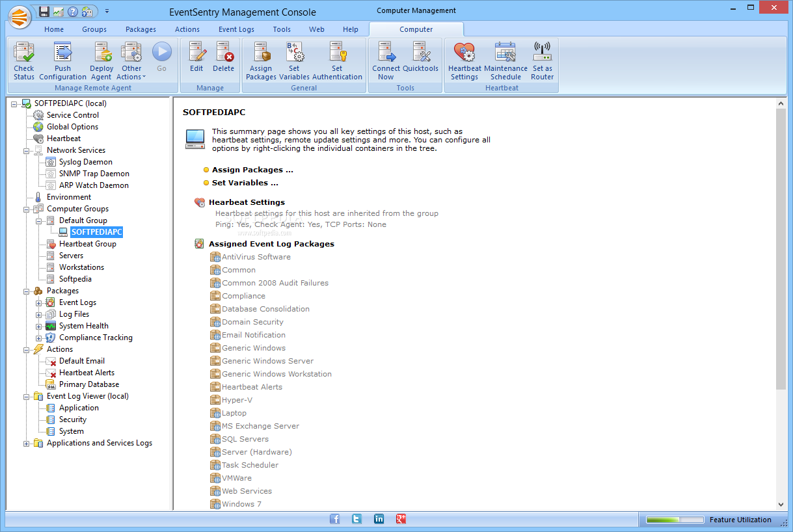This screenshot has height=532, width=793.
Task: Select Global Options in the tree
Action: (72, 127)
